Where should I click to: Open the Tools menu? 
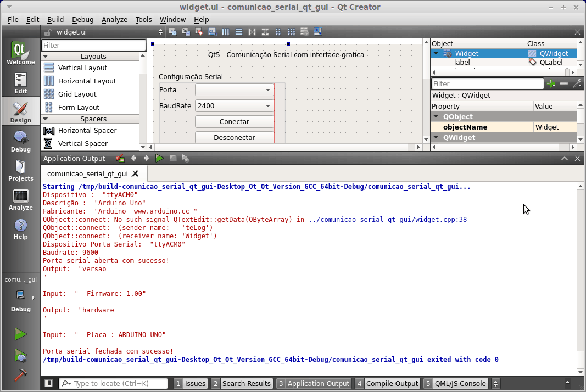pos(143,19)
